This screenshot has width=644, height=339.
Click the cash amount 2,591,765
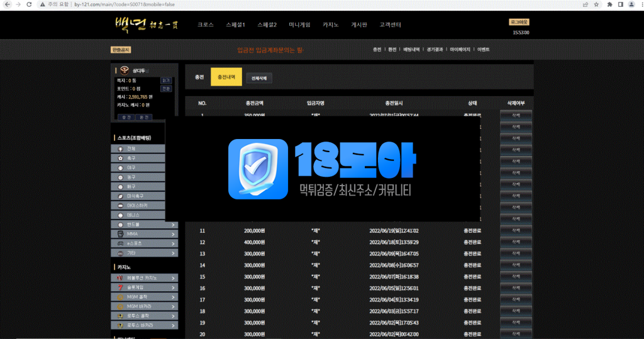[138, 97]
